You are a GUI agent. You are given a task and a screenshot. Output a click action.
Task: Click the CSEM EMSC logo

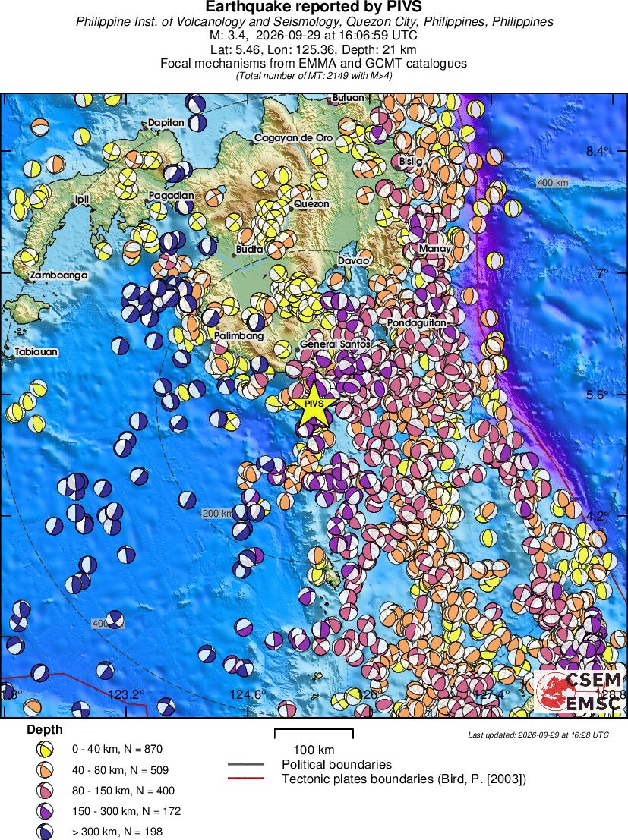pyautogui.click(x=579, y=691)
